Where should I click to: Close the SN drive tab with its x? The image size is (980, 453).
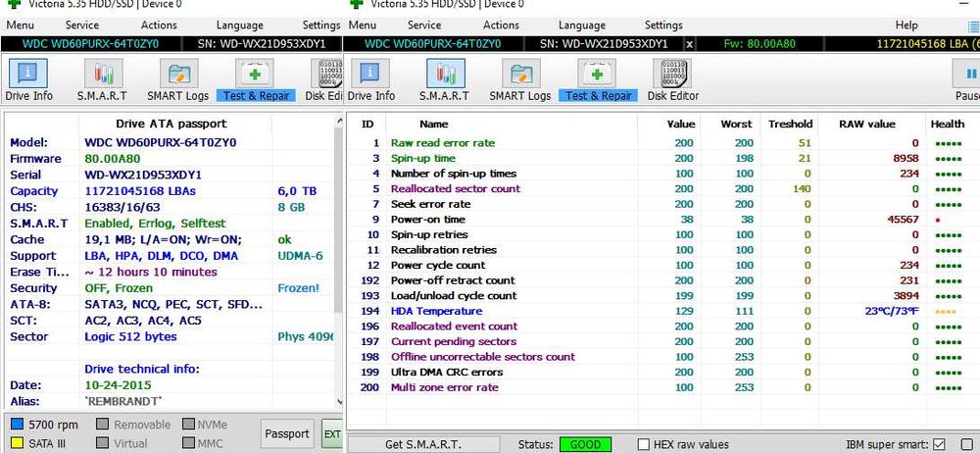(x=689, y=44)
